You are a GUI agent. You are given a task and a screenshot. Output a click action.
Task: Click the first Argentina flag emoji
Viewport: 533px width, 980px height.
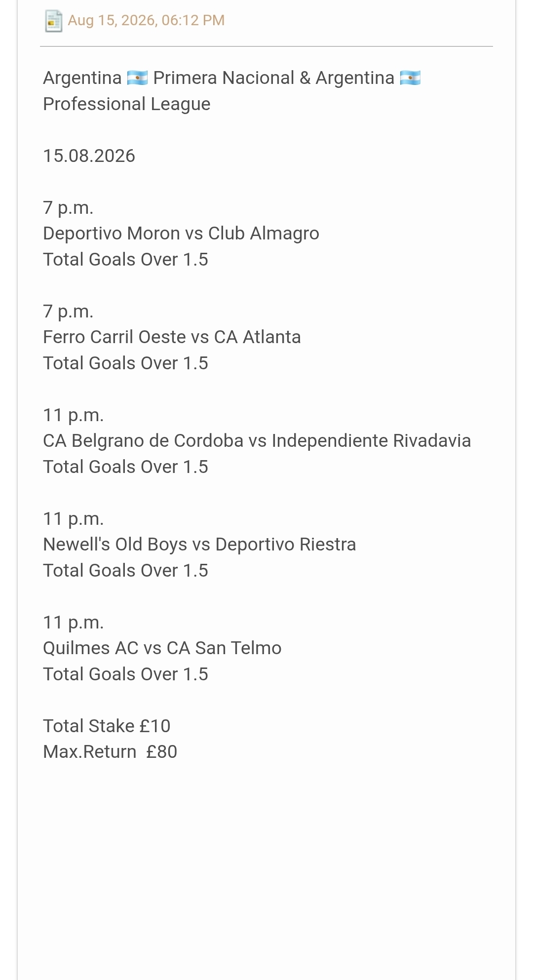pos(137,78)
